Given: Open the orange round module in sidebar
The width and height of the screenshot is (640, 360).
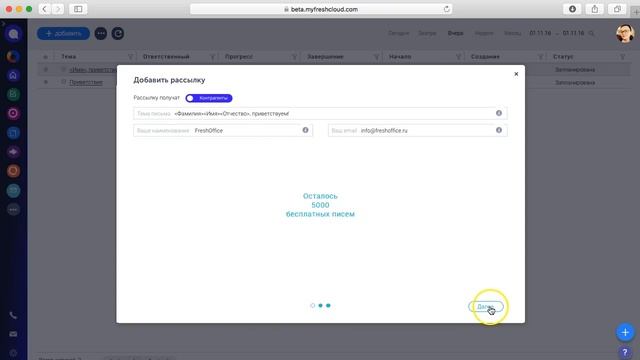Looking at the screenshot, I should point(13,171).
